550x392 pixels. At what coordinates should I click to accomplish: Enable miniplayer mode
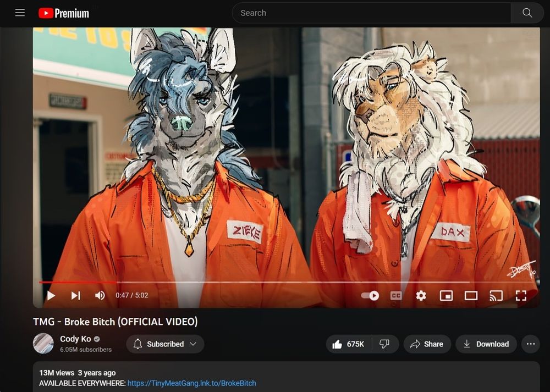point(446,296)
